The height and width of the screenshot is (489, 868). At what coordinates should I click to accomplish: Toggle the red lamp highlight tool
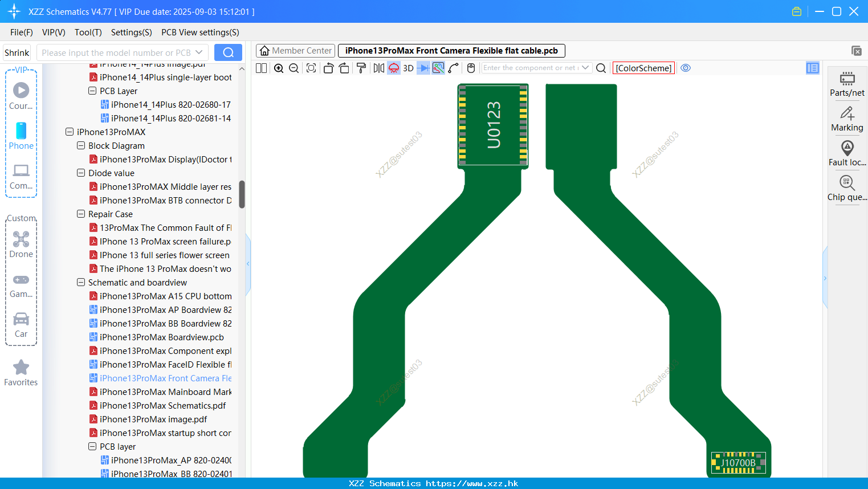click(394, 68)
